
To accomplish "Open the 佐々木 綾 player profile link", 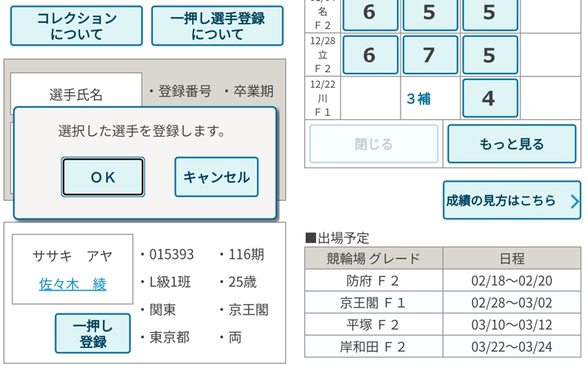I will coord(73,284).
